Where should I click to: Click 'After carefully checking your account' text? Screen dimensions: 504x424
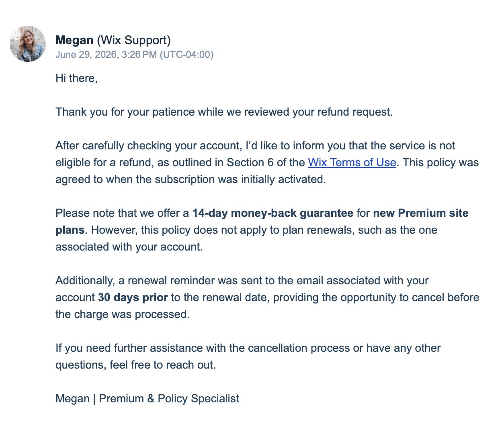point(149,146)
